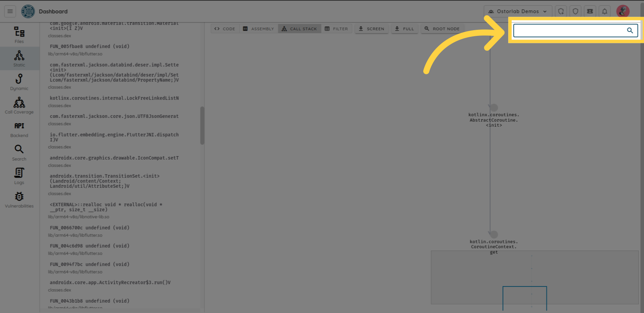
Task: Click the shield icon in header
Action: 575,11
